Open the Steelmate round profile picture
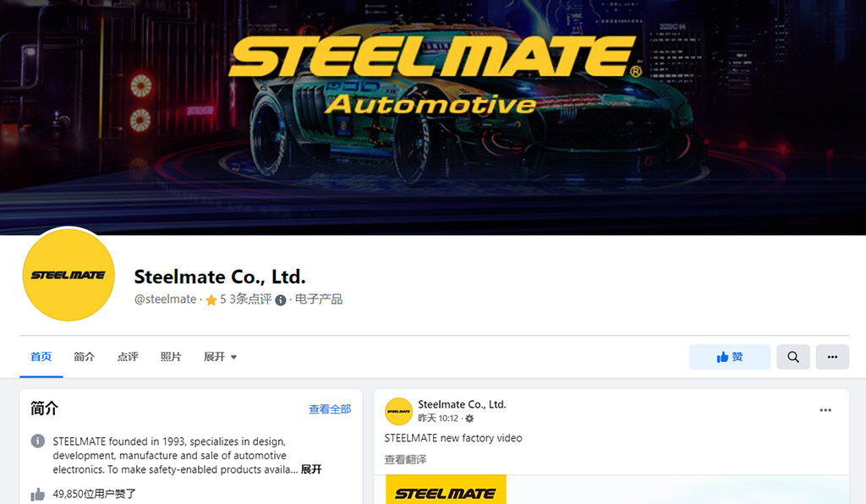Screen dimensions: 866x504 (x=69, y=275)
